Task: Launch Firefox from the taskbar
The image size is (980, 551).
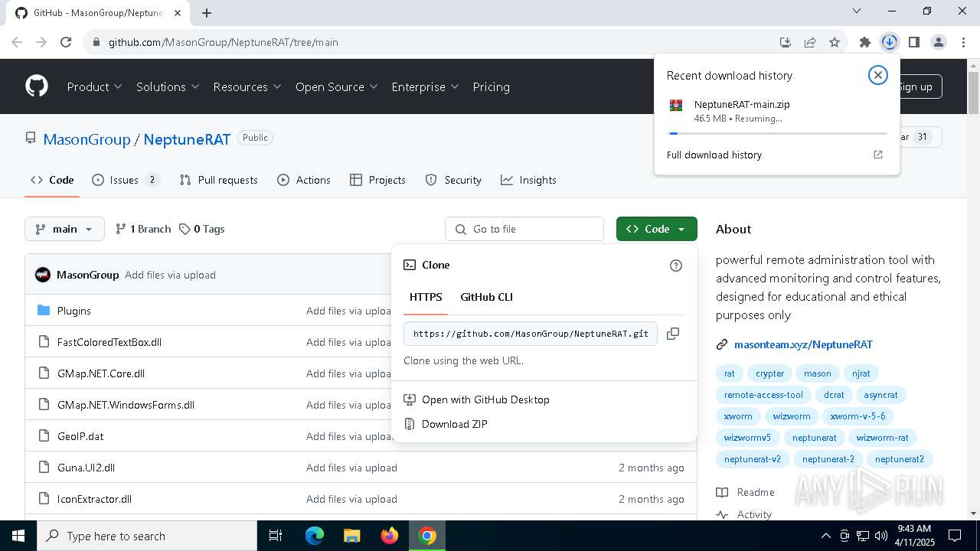Action: (390, 536)
